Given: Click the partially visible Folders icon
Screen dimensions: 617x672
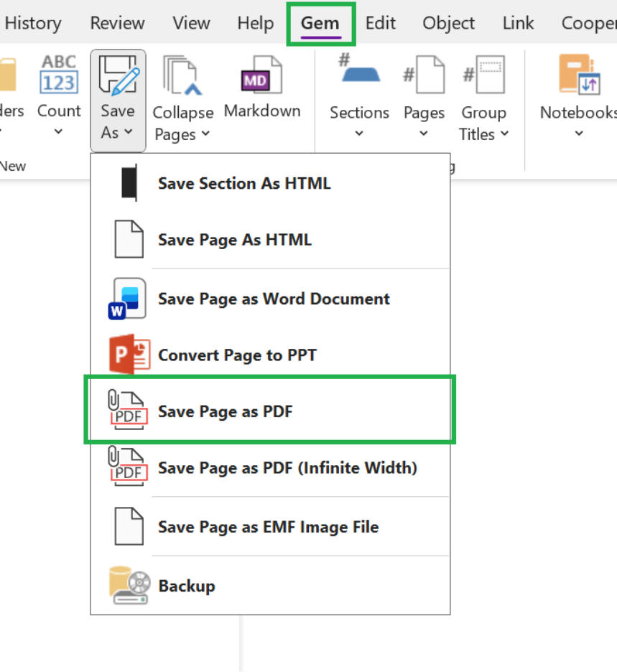Looking at the screenshot, I should (x=8, y=75).
